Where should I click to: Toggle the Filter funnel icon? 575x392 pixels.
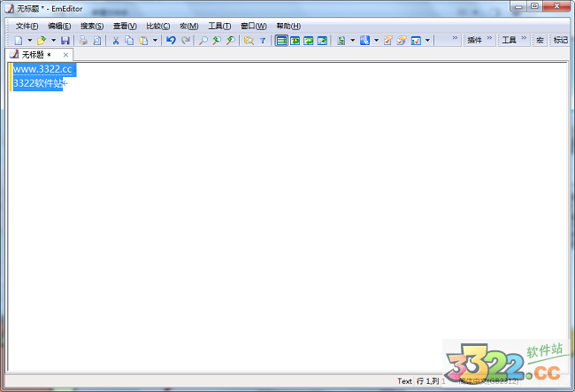[x=263, y=41]
